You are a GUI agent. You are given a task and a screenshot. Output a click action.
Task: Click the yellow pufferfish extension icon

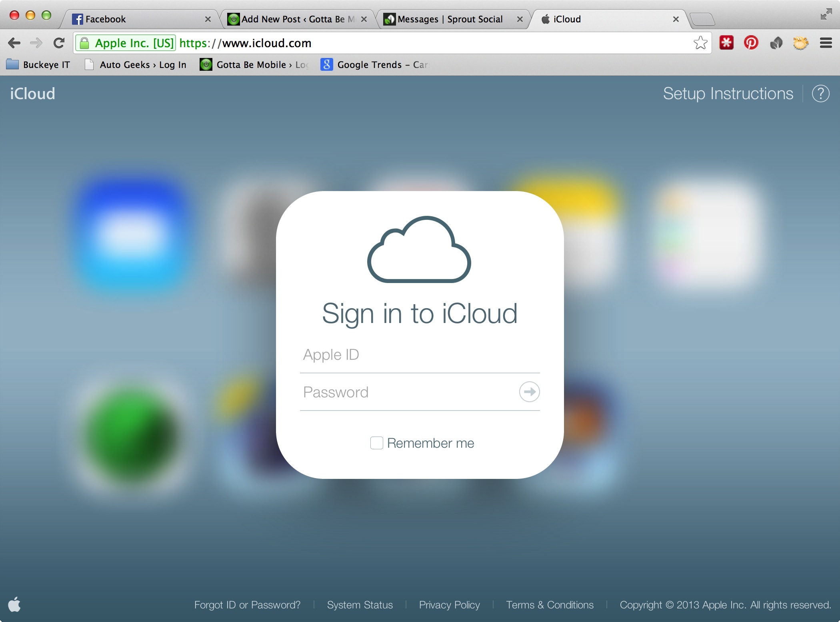[801, 43]
